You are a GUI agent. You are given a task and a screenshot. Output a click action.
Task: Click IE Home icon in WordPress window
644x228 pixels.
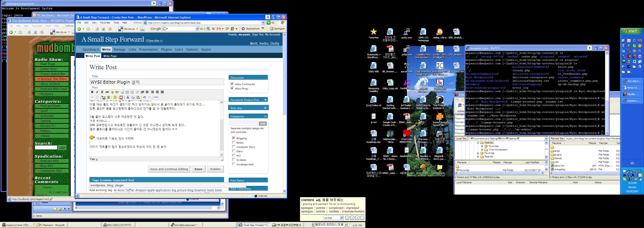coord(110,29)
